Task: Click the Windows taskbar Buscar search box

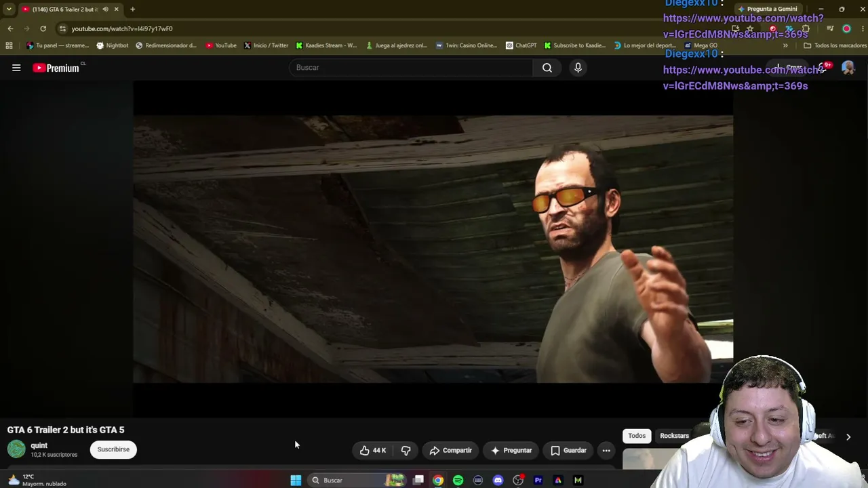Action: point(357,480)
